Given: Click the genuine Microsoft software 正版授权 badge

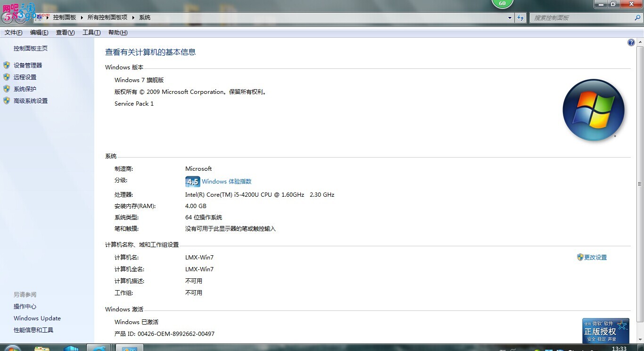Looking at the screenshot, I should click(x=606, y=331).
